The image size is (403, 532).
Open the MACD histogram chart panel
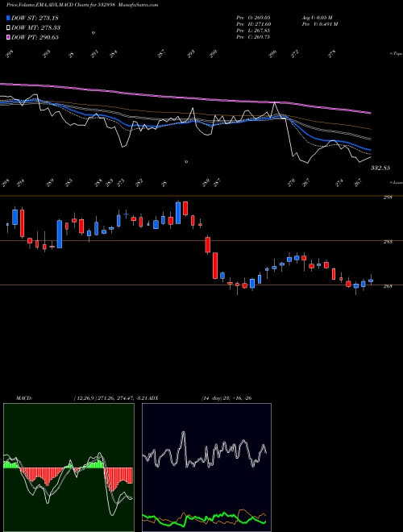pos(69,468)
